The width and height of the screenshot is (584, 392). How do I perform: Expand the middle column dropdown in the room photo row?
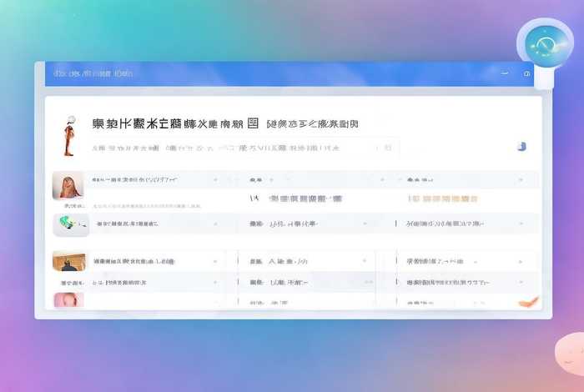point(365,261)
